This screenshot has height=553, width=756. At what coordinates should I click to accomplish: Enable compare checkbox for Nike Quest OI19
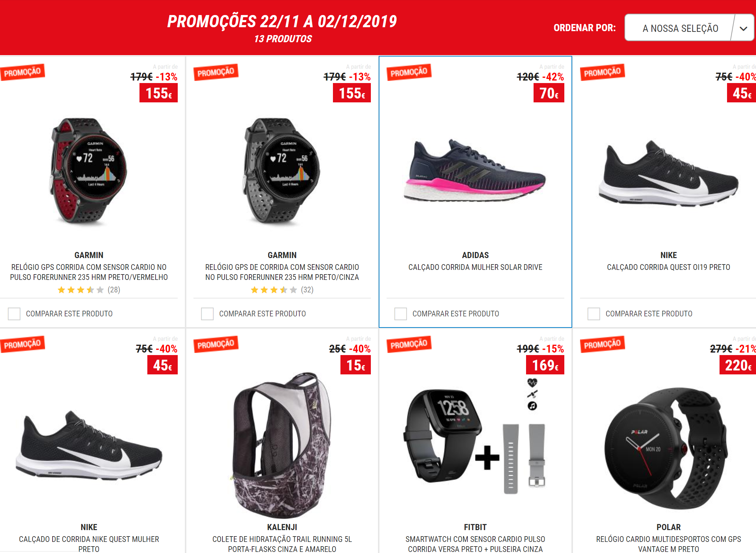(x=594, y=314)
